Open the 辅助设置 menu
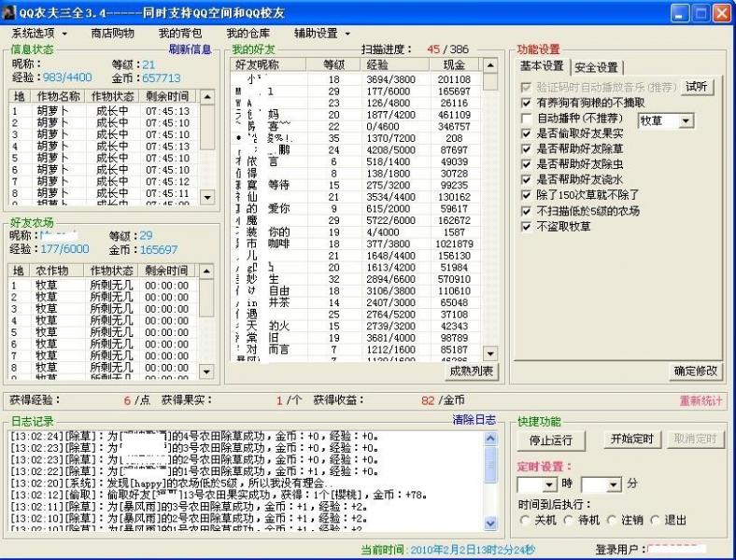Screen dimensions: 736x560 pyautogui.click(x=322, y=34)
